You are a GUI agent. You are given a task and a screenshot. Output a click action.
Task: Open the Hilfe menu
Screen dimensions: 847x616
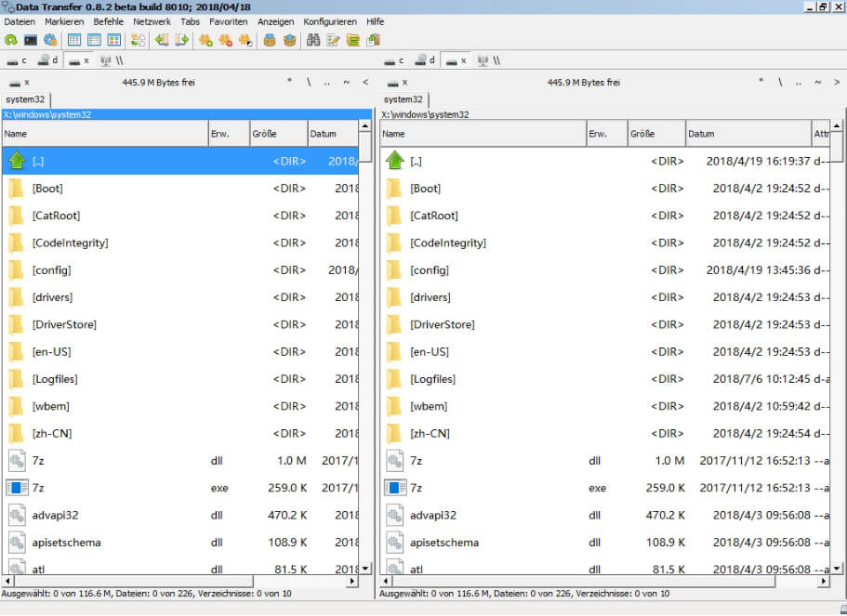[x=375, y=21]
